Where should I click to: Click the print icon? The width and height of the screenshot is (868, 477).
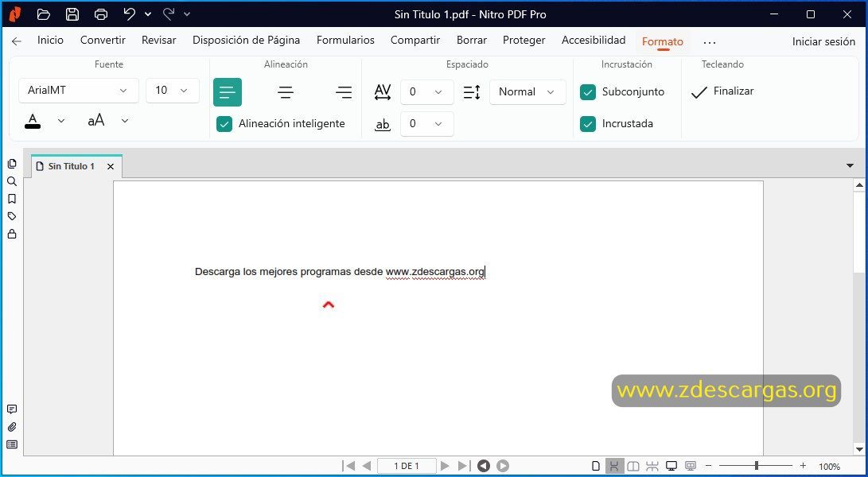pyautogui.click(x=101, y=14)
